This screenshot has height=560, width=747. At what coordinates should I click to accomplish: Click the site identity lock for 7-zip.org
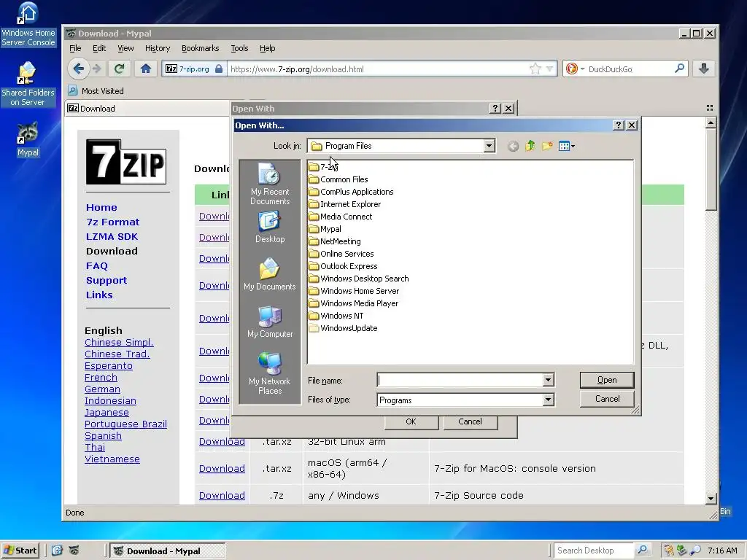click(x=219, y=69)
